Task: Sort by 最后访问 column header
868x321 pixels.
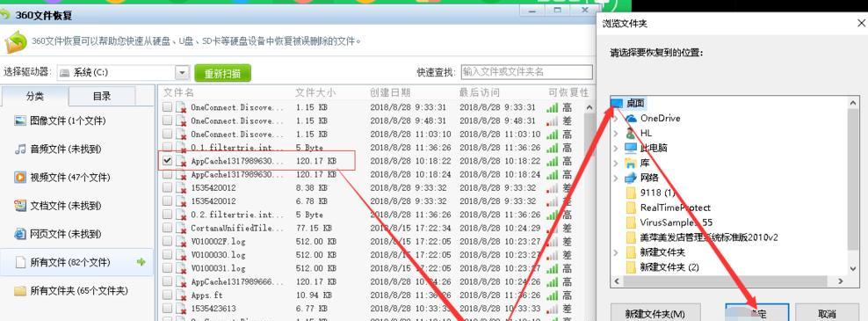Action: point(480,92)
